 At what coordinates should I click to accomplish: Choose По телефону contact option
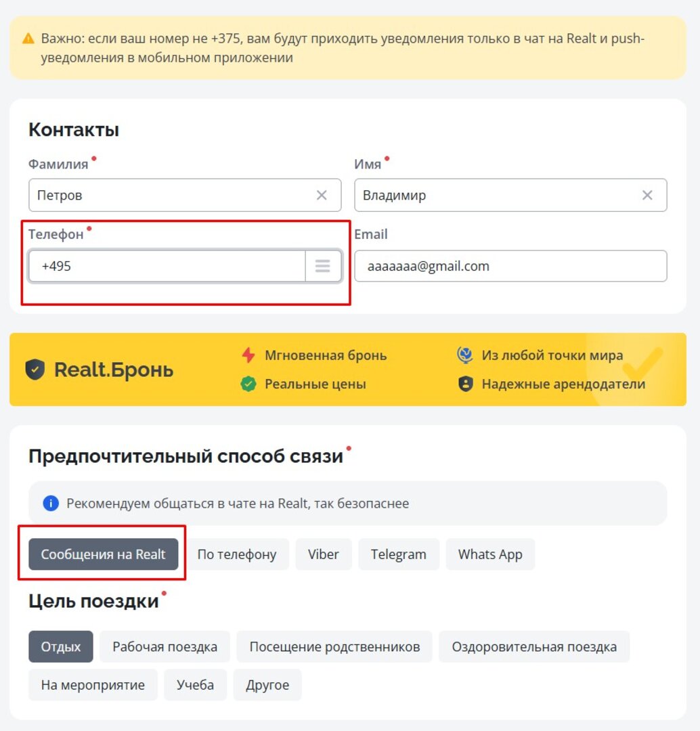click(237, 554)
